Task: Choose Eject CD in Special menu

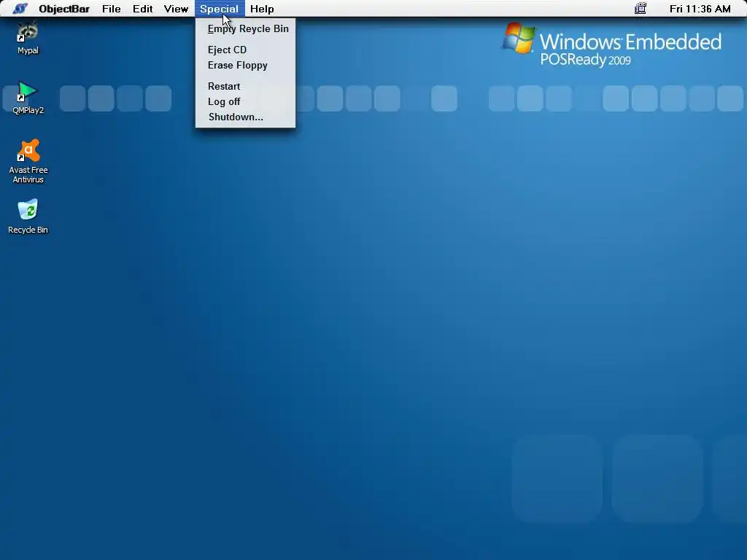Action: pos(245,50)
